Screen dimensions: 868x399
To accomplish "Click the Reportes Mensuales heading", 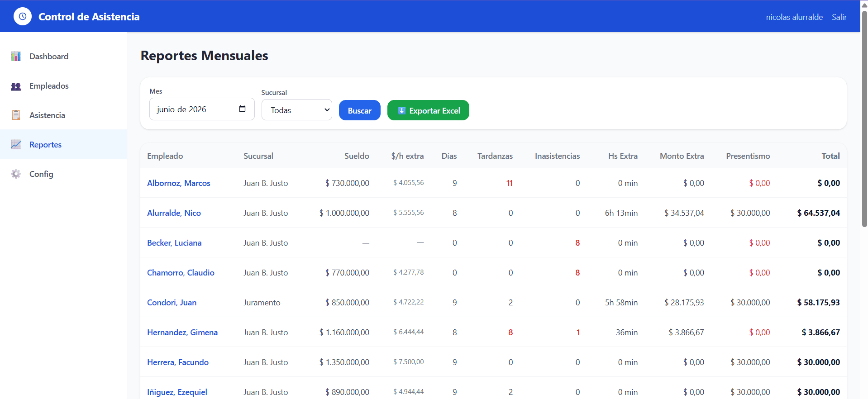I will point(205,56).
